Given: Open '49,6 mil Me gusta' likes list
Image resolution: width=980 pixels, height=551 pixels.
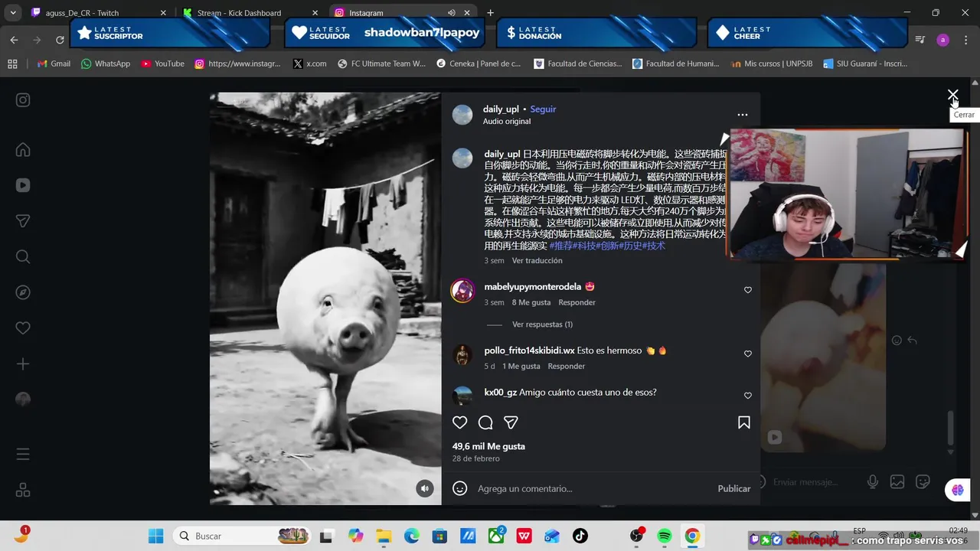Looking at the screenshot, I should (488, 446).
